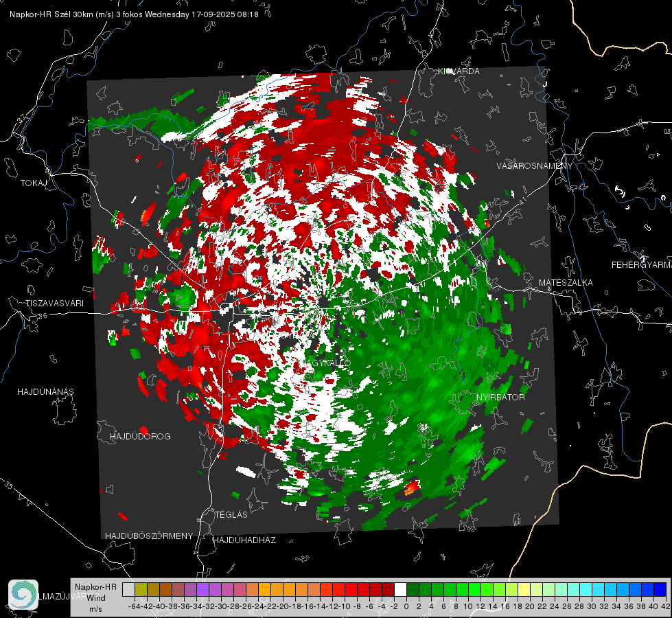Click the Wind label in legend
The image size is (672, 618).
tap(96, 598)
